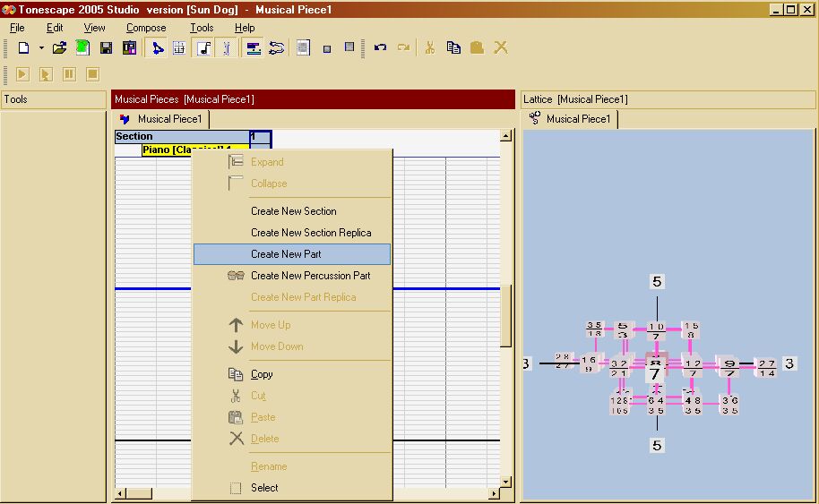Click Create New Part Replica entry
The width and height of the screenshot is (819, 504).
pos(292,297)
